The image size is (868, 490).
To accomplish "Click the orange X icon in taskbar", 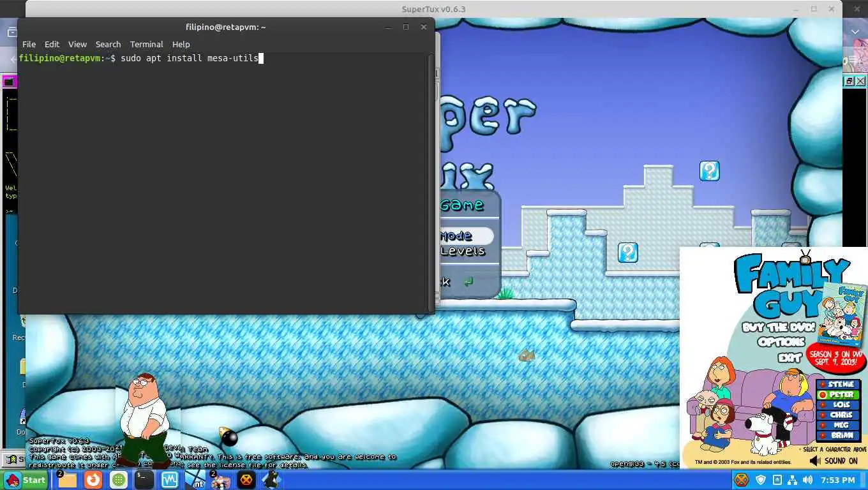I will click(x=246, y=480).
